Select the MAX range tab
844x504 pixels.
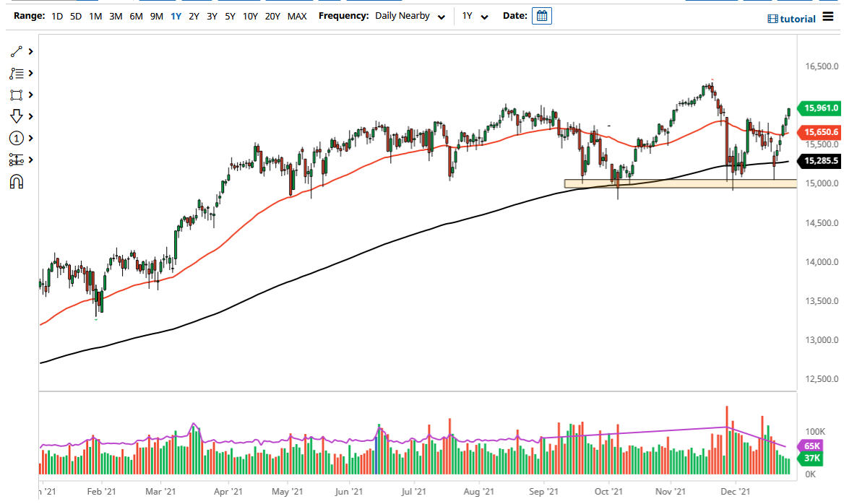tap(297, 15)
